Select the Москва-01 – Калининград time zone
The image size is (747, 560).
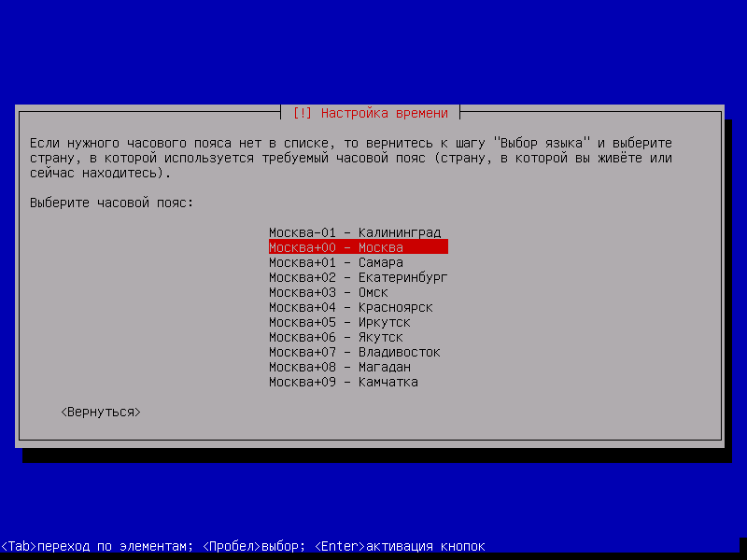[x=355, y=232]
